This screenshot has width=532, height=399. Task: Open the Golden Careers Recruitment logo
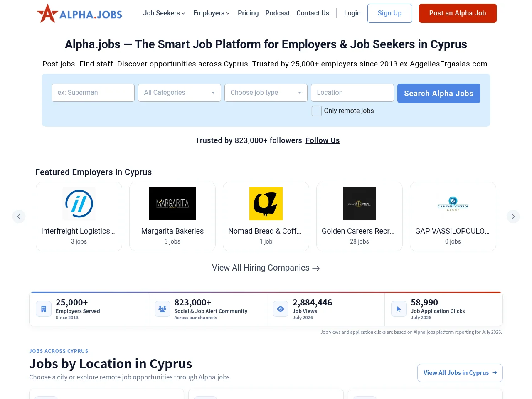pyautogui.click(x=360, y=204)
